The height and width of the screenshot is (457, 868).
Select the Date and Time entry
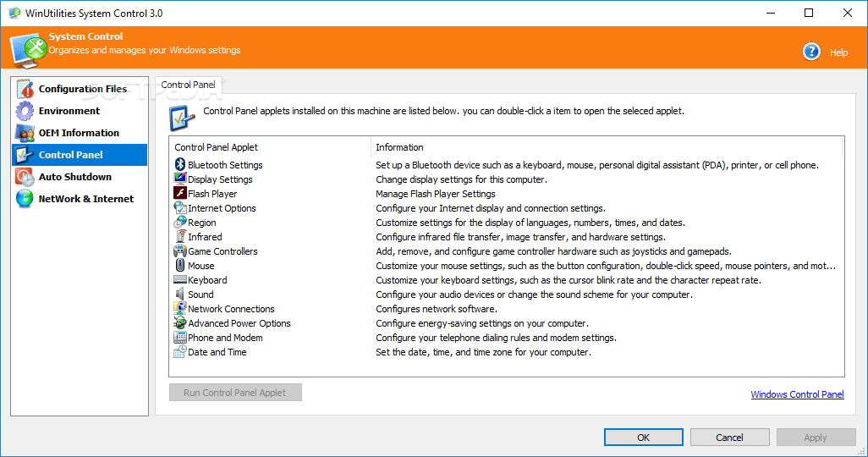coord(217,352)
